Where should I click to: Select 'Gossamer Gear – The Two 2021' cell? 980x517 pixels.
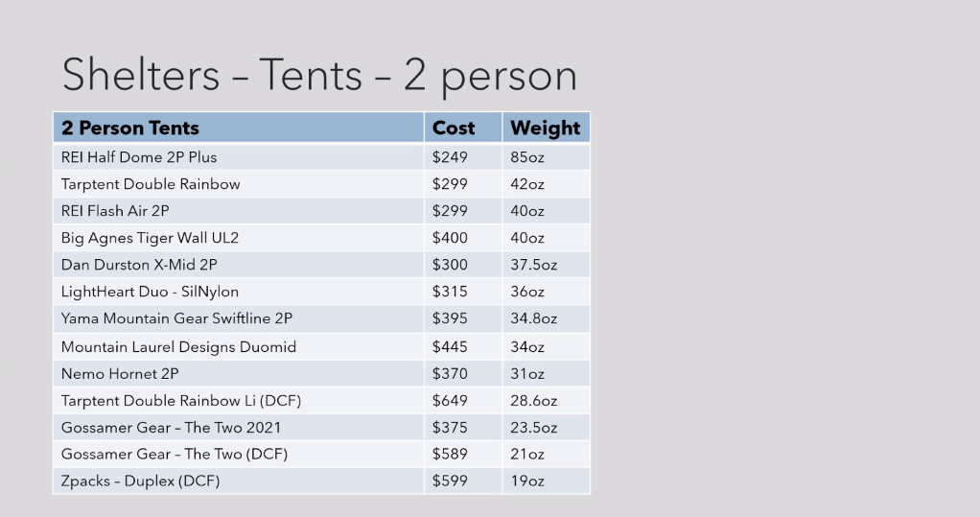pos(171,427)
